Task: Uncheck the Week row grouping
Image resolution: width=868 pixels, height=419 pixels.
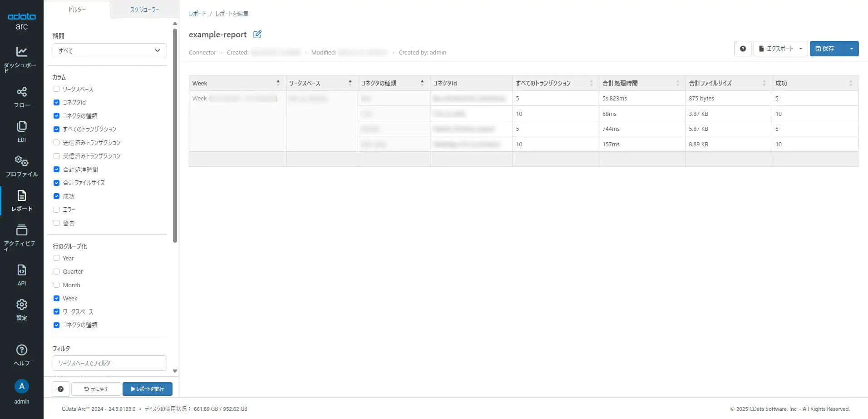Action: pos(56,299)
